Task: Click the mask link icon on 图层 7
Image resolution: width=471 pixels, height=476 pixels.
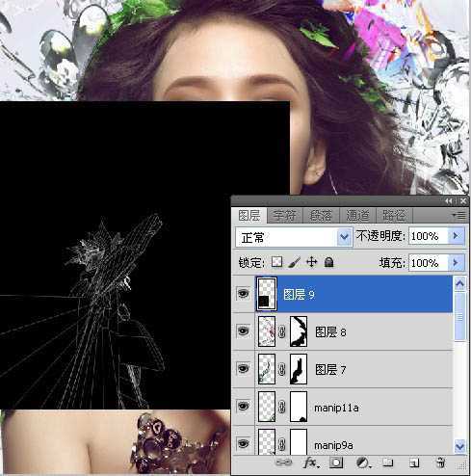Action: click(281, 369)
